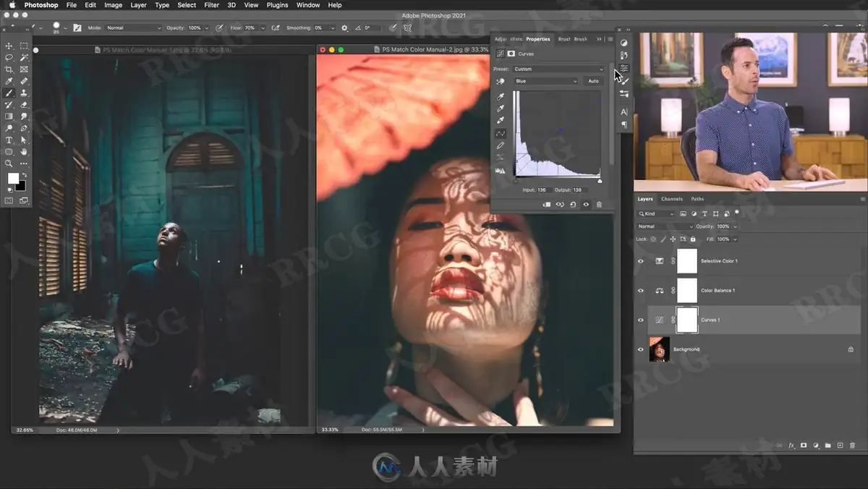This screenshot has height=489, width=868.
Task: Select the Clone Stamp tool
Action: tap(24, 93)
